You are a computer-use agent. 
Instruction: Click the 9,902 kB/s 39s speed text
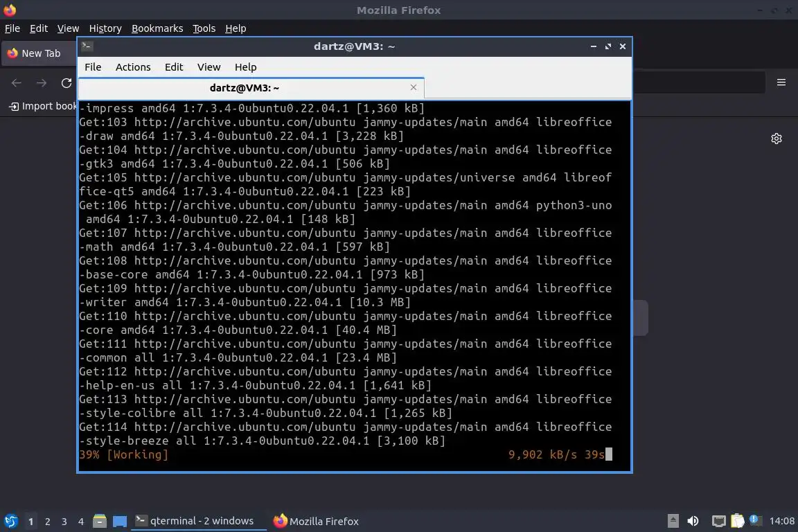coord(556,454)
